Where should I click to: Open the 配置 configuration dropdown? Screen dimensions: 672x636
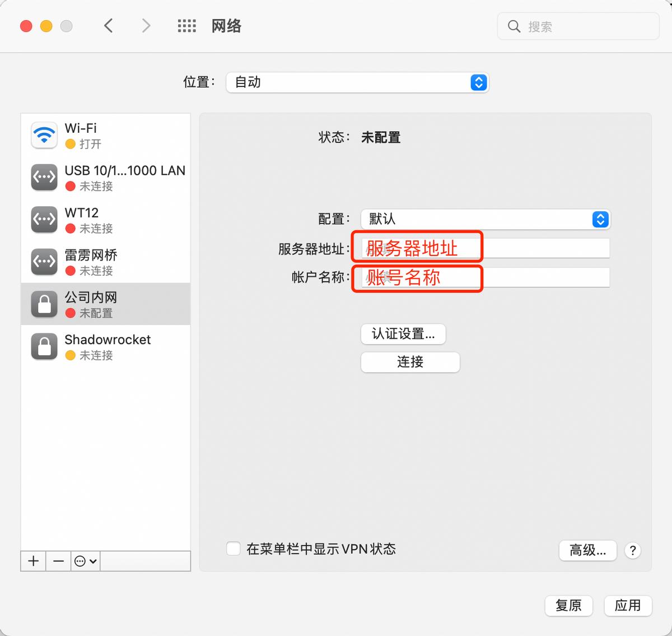(484, 219)
